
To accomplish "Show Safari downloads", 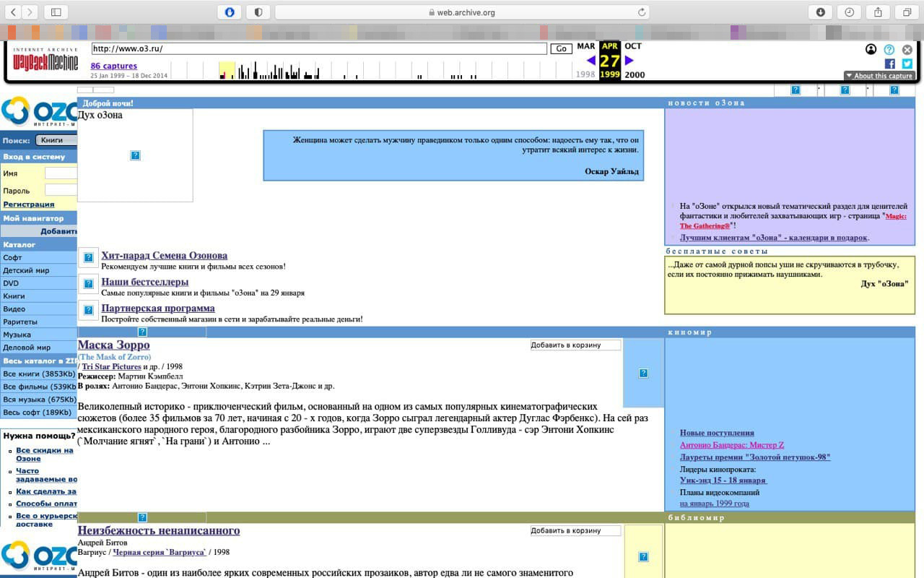I will click(821, 12).
